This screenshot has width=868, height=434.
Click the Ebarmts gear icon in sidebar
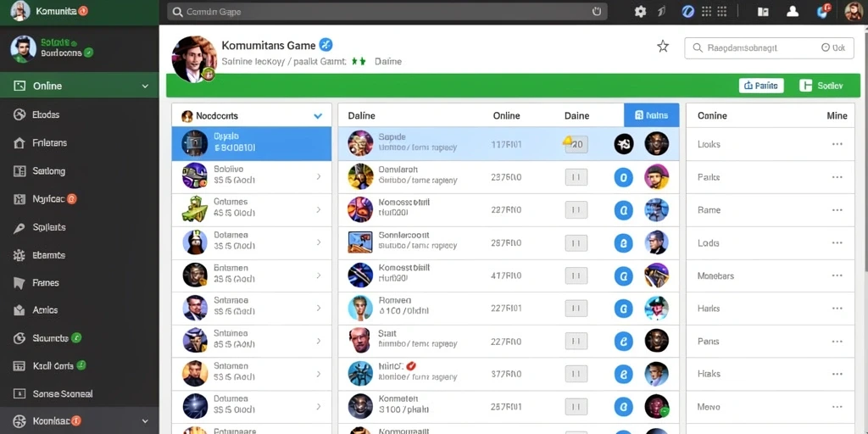coord(19,255)
